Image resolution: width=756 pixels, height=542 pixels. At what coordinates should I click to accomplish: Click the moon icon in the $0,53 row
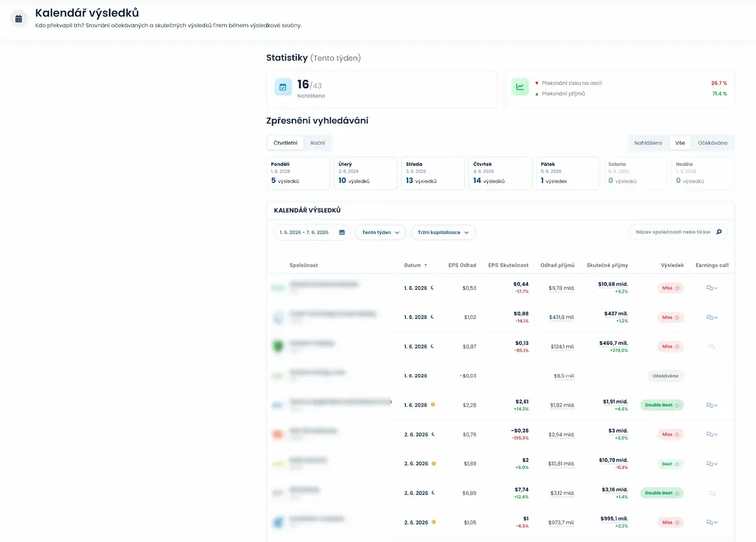click(x=433, y=287)
